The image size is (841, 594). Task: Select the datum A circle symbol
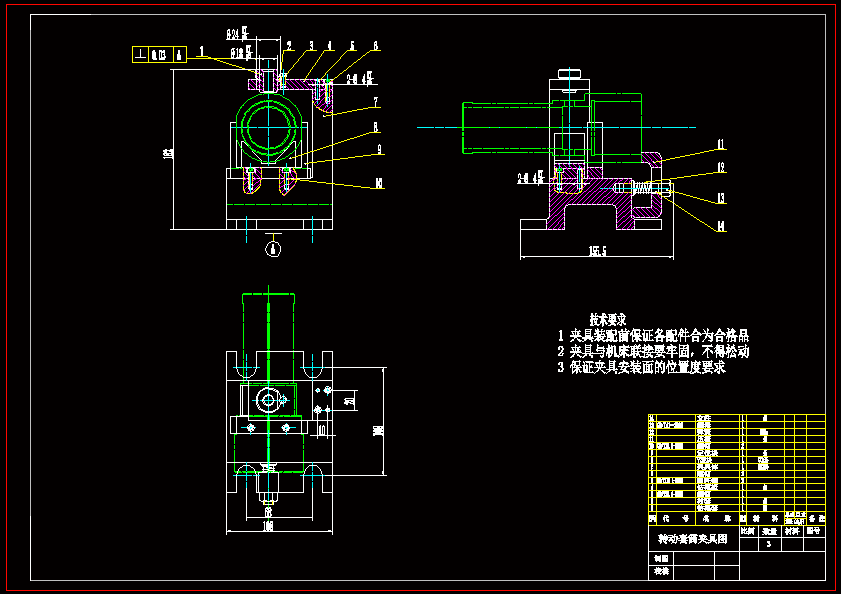[x=275, y=250]
